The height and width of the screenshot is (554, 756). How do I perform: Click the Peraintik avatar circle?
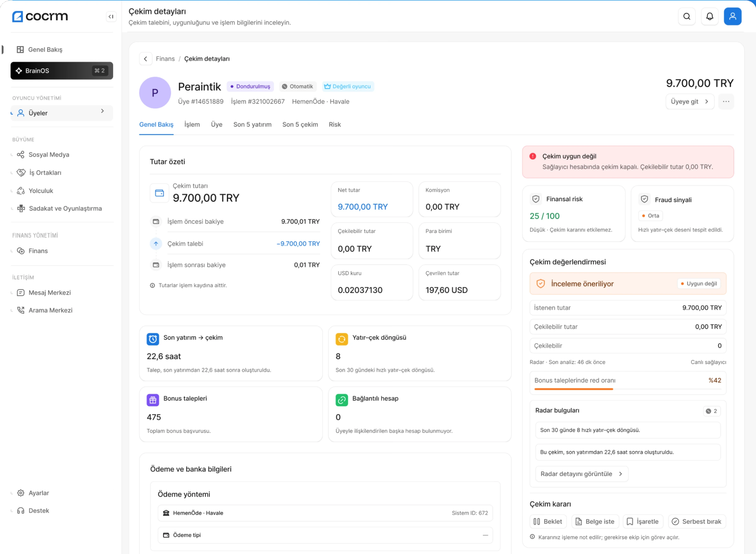(x=155, y=93)
